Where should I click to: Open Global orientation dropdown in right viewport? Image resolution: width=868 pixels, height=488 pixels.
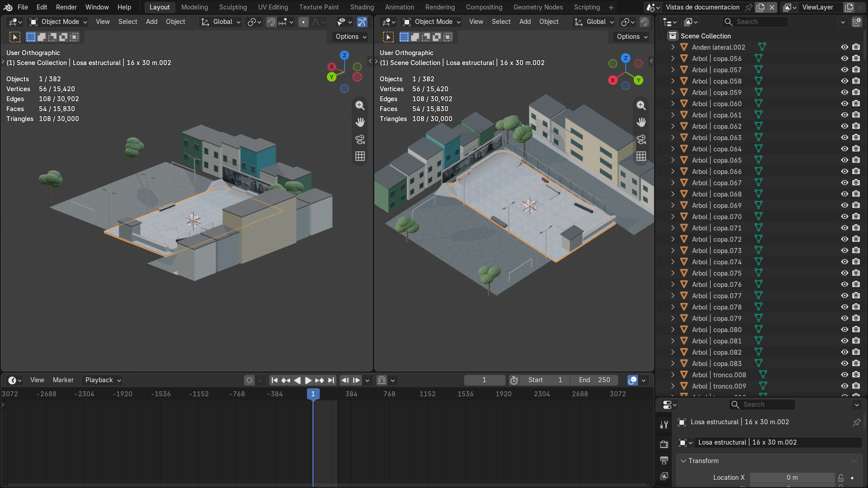594,22
